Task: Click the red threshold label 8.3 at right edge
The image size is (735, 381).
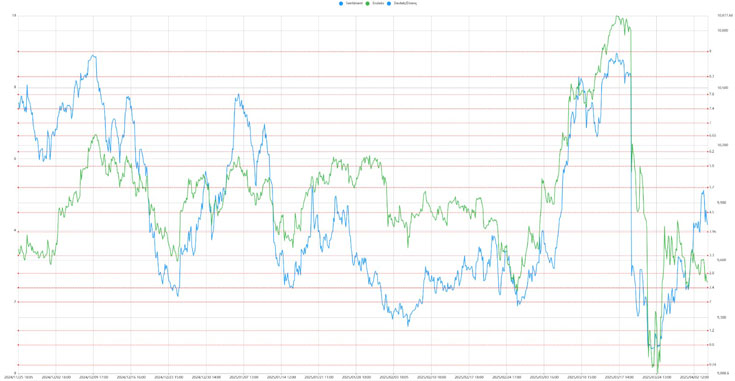Action: tap(711, 76)
